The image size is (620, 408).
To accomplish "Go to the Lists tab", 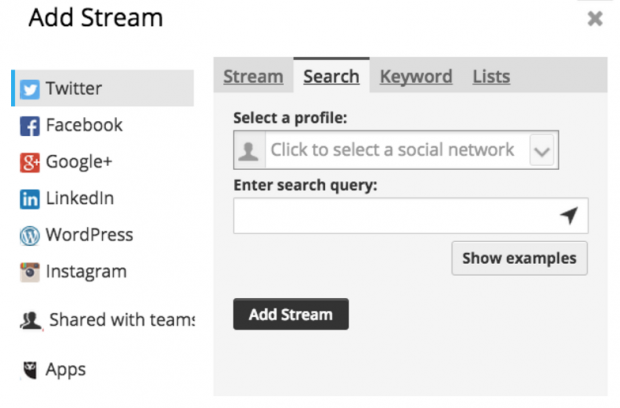I will click(491, 77).
